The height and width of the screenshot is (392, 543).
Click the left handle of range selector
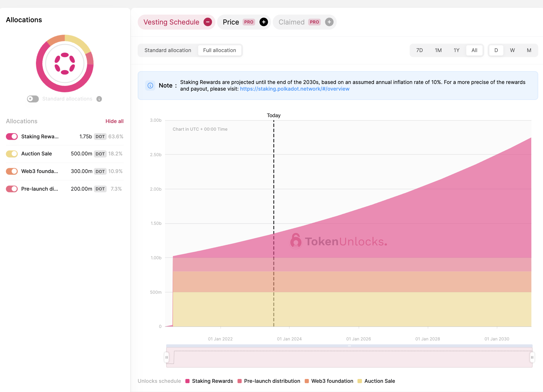point(167,357)
